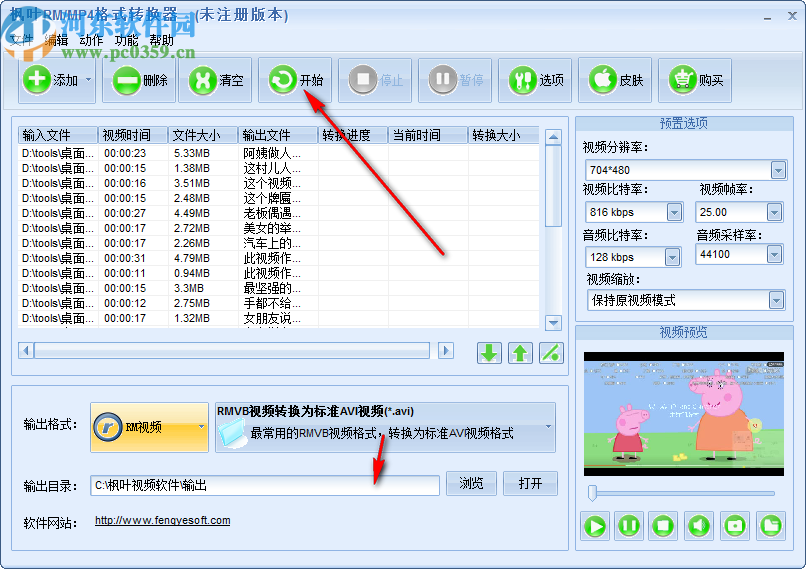Expand the 视频分辨率 704*480 dropdown

pyautogui.click(x=778, y=170)
